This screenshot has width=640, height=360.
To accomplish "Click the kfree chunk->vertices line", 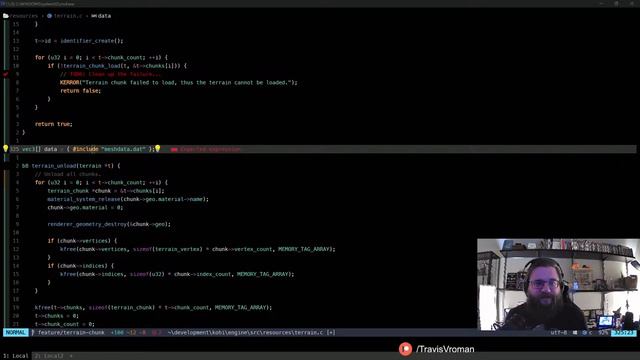I will point(198,249).
